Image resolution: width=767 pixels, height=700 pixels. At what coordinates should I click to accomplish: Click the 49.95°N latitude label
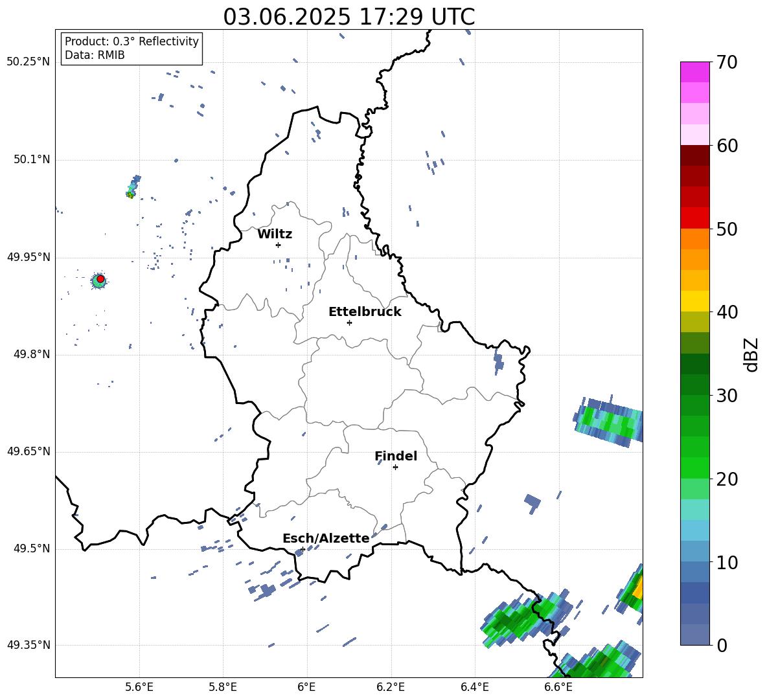[29, 257]
